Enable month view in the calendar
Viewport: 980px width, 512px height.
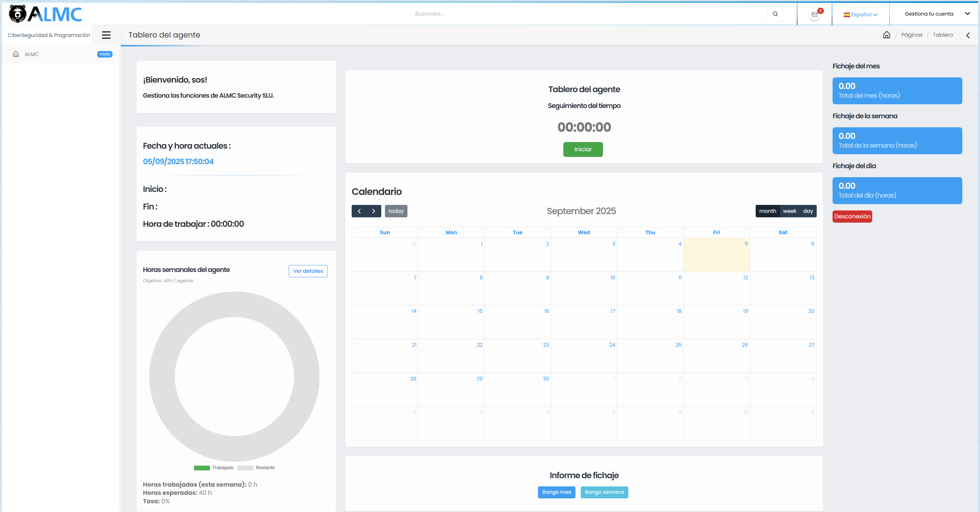(x=768, y=211)
